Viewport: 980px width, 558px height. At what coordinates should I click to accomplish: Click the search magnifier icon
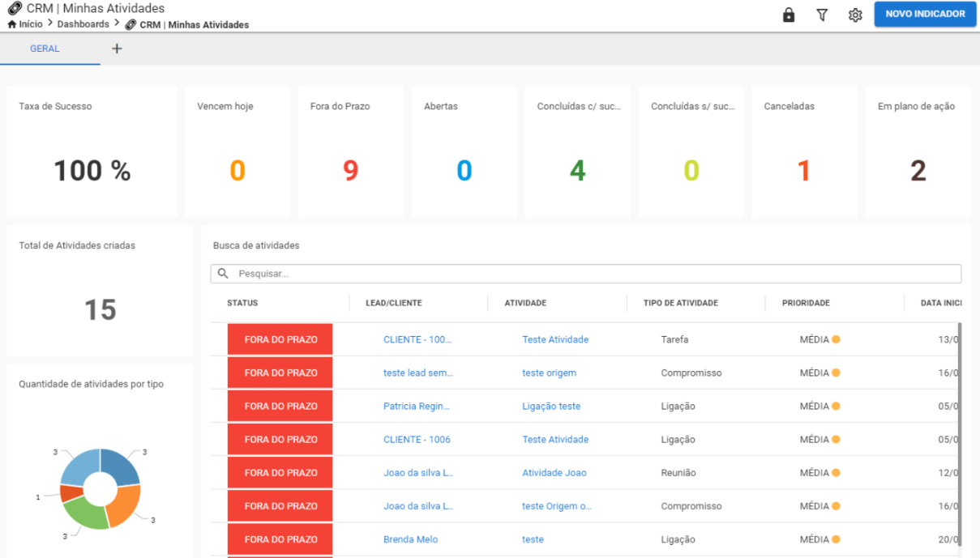(x=223, y=274)
